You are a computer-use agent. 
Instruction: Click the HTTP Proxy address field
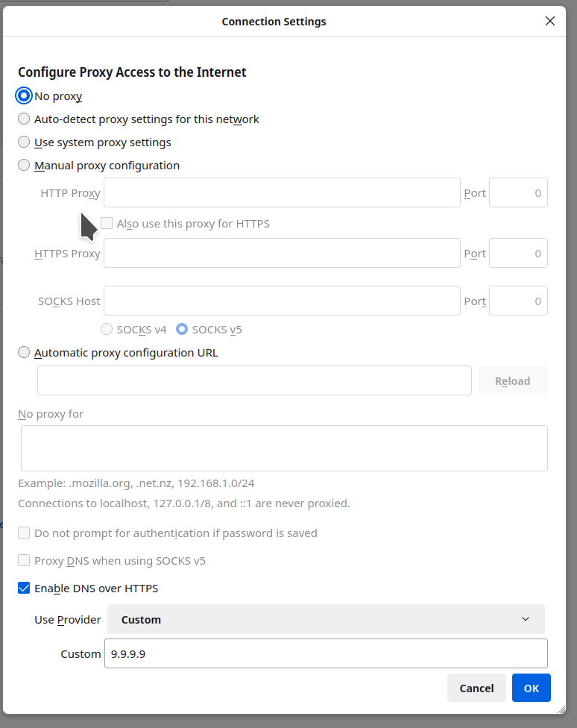coord(282,192)
